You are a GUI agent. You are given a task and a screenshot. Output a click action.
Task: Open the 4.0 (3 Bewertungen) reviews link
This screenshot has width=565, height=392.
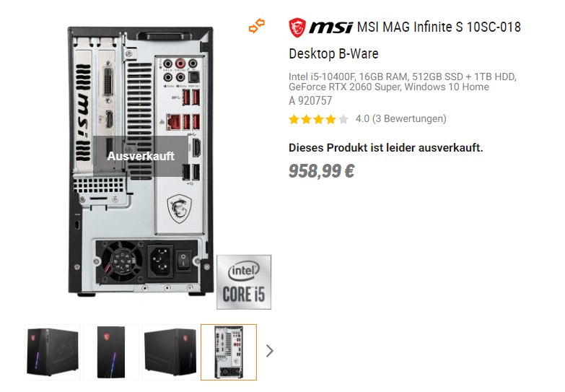[x=400, y=118]
